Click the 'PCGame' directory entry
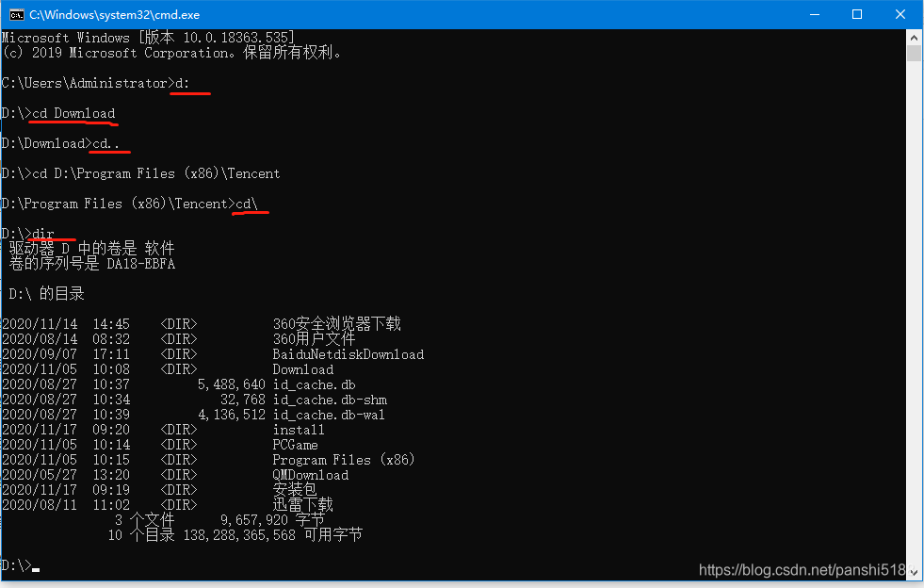The width and height of the screenshot is (924, 588). [295, 445]
